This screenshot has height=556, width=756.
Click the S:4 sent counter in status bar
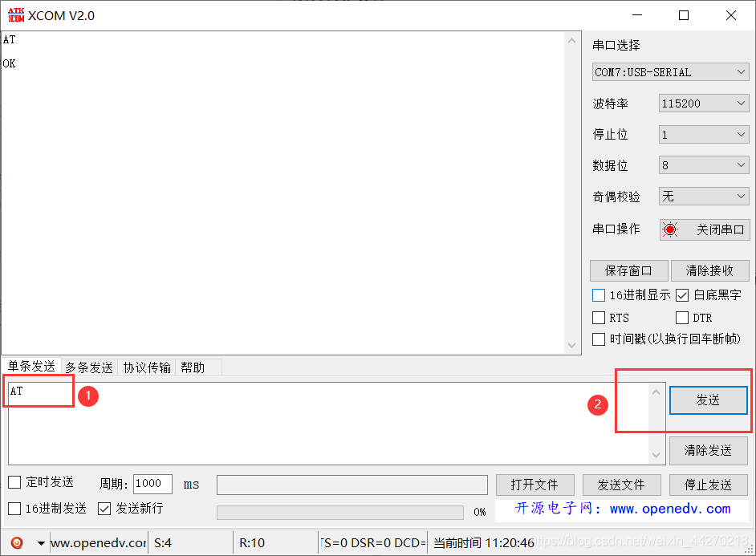(x=163, y=543)
